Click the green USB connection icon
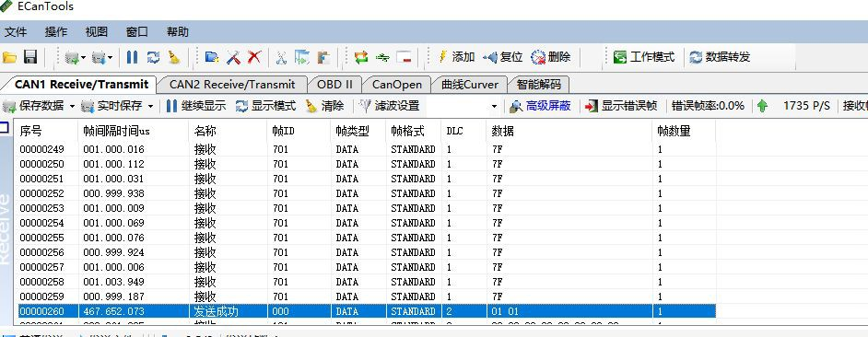The image size is (868, 337). coord(382,56)
